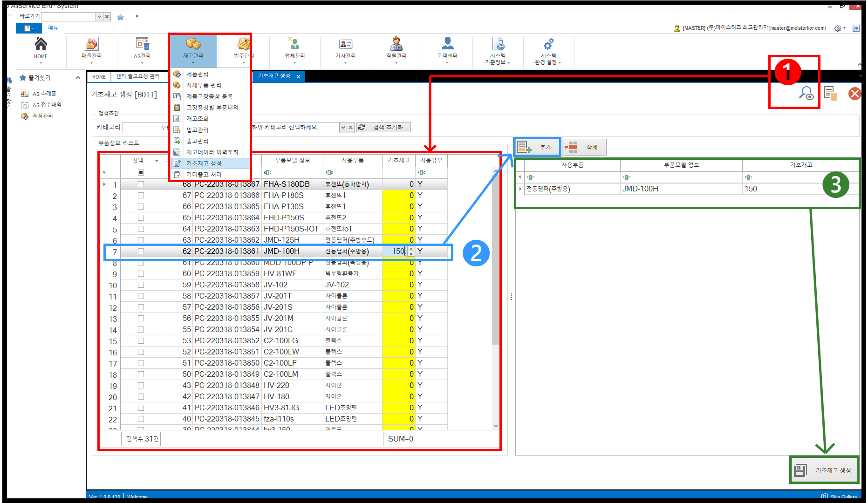Click the 기초재고 생성 save button

(825, 470)
